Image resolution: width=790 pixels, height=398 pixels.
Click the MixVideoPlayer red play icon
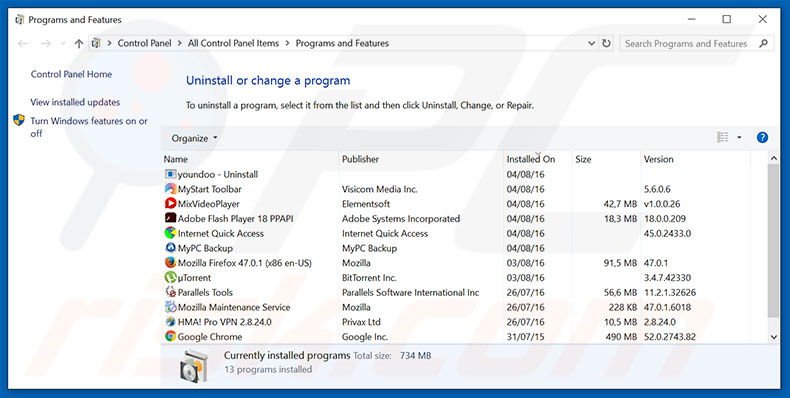pyautogui.click(x=170, y=204)
